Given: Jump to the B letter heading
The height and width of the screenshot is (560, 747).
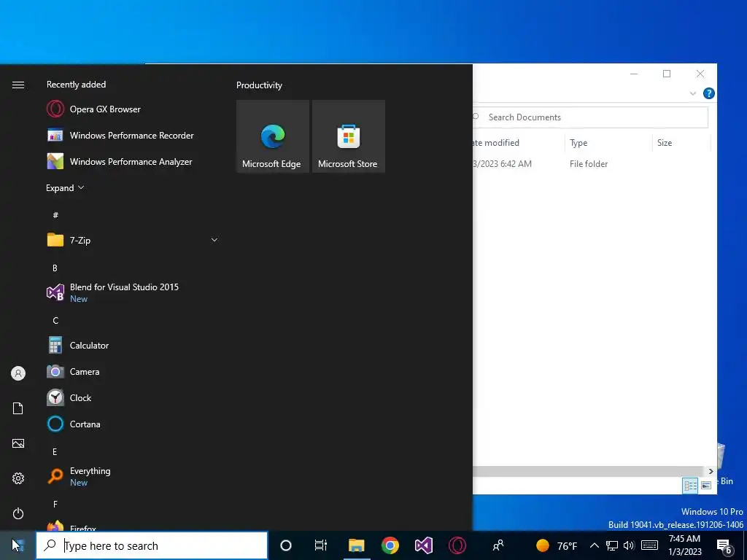Looking at the screenshot, I should pyautogui.click(x=55, y=268).
